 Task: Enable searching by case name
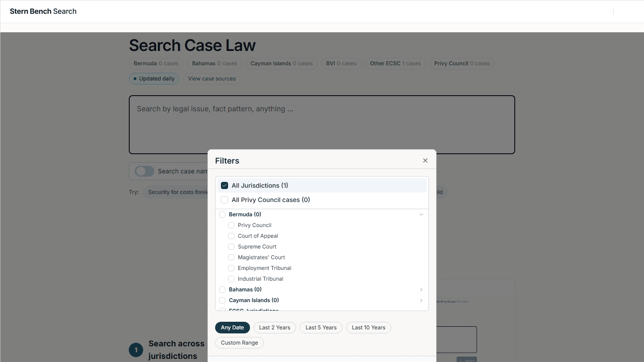(x=144, y=171)
